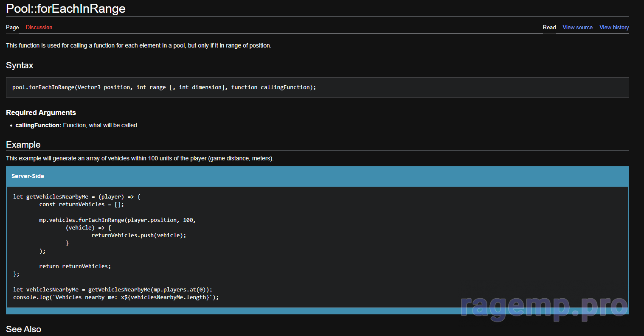
Task: Click the pool.forEachInRange syntax code line
Action: coord(164,87)
